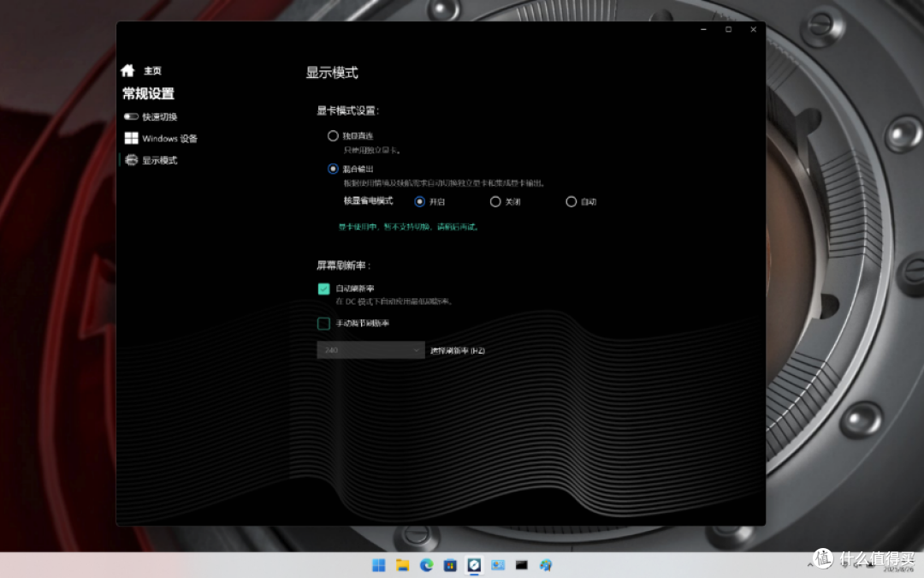Image resolution: width=924 pixels, height=578 pixels.
Task: Open the Windows Start menu
Action: pyautogui.click(x=379, y=565)
